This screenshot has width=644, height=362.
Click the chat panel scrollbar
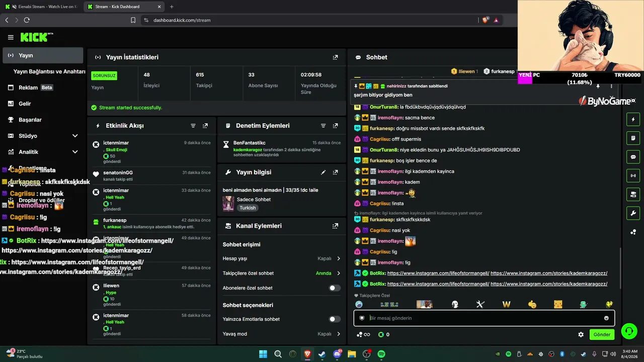click(620, 268)
